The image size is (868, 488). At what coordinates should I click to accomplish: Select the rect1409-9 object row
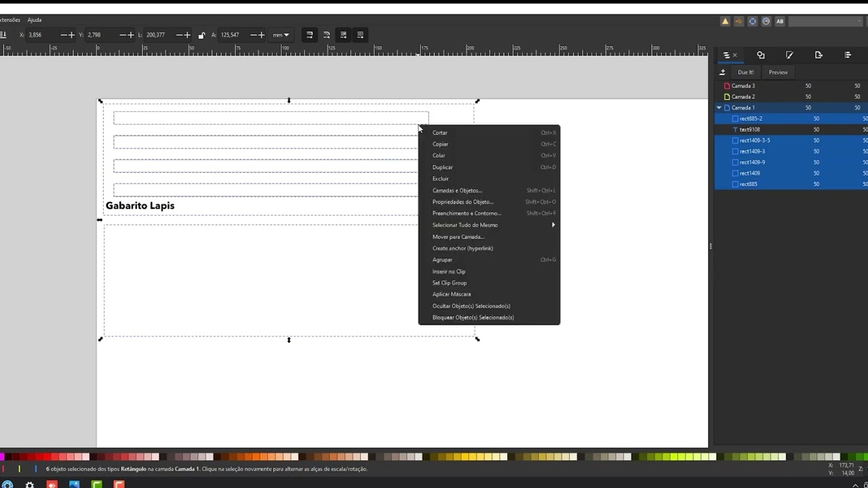pyautogui.click(x=791, y=162)
